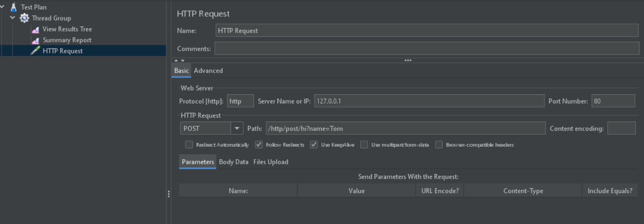The image size is (644, 224).
Task: Click the Test Plan flask icon
Action: [x=14, y=7]
